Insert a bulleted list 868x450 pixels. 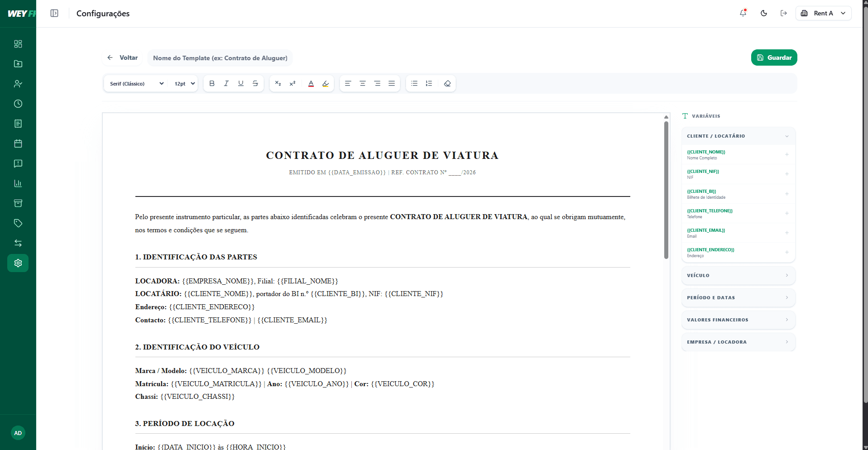[x=414, y=83]
